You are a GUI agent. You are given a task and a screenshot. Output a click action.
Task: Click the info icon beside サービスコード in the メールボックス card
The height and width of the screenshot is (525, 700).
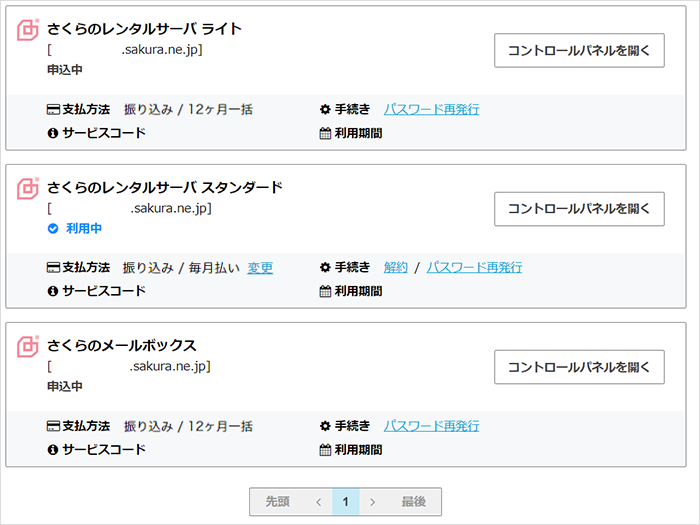(x=53, y=449)
